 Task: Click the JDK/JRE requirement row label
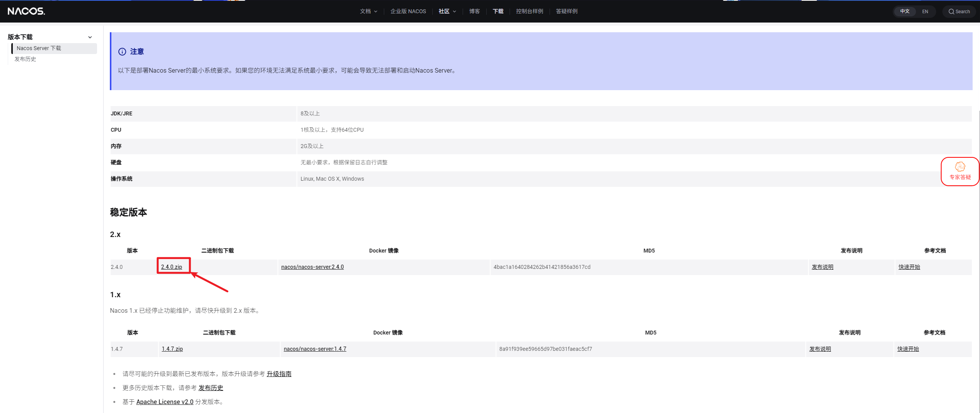(x=121, y=113)
